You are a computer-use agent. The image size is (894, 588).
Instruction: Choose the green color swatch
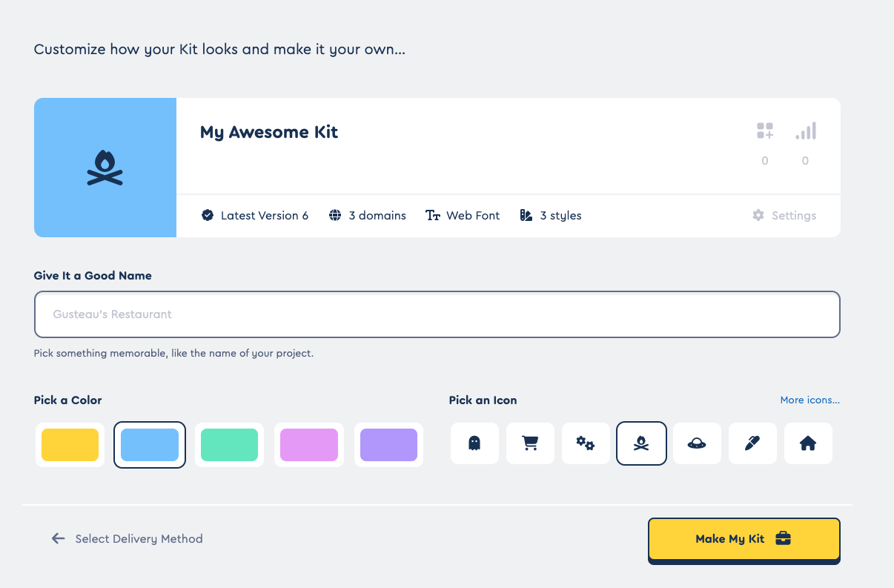pyautogui.click(x=230, y=445)
